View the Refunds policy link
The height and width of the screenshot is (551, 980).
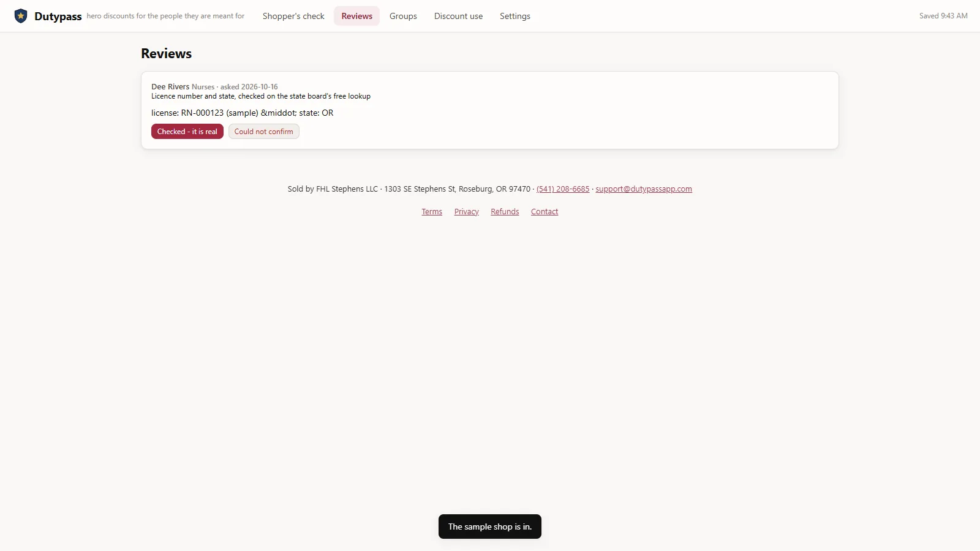pyautogui.click(x=505, y=212)
